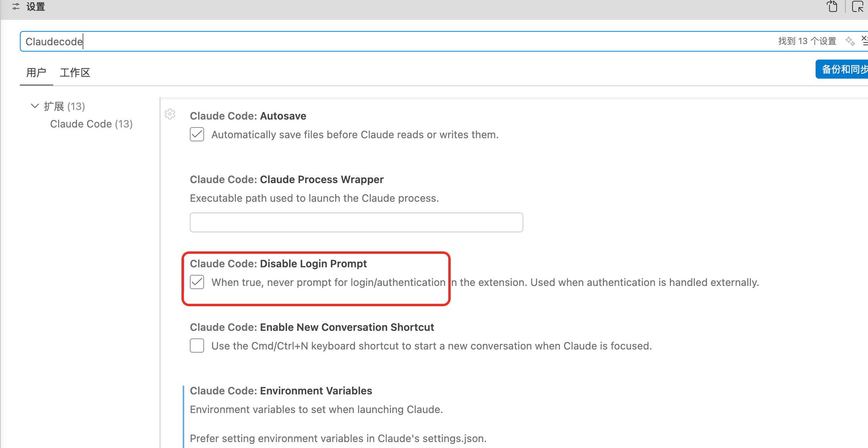Viewport: 868px width, 448px height.
Task: Select Claude Code (13) in the tree
Action: pyautogui.click(x=91, y=124)
